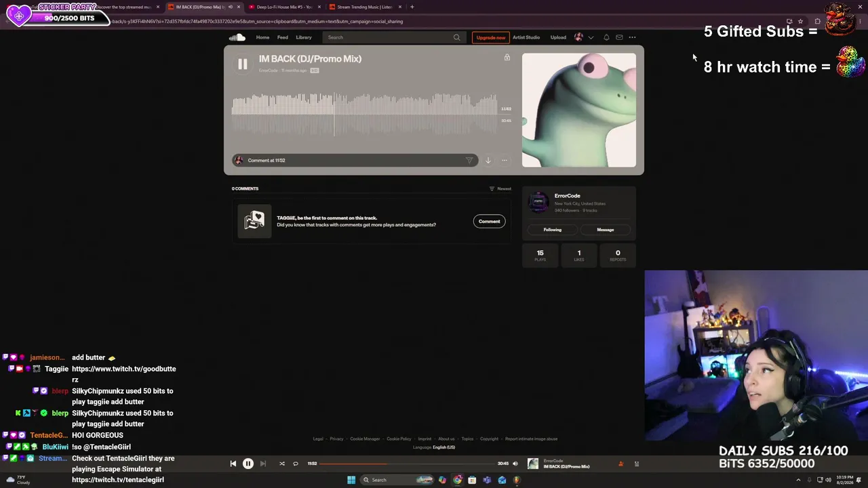This screenshot has height=488, width=868.
Task: Open the Newest comment sort dropdown
Action: point(500,189)
